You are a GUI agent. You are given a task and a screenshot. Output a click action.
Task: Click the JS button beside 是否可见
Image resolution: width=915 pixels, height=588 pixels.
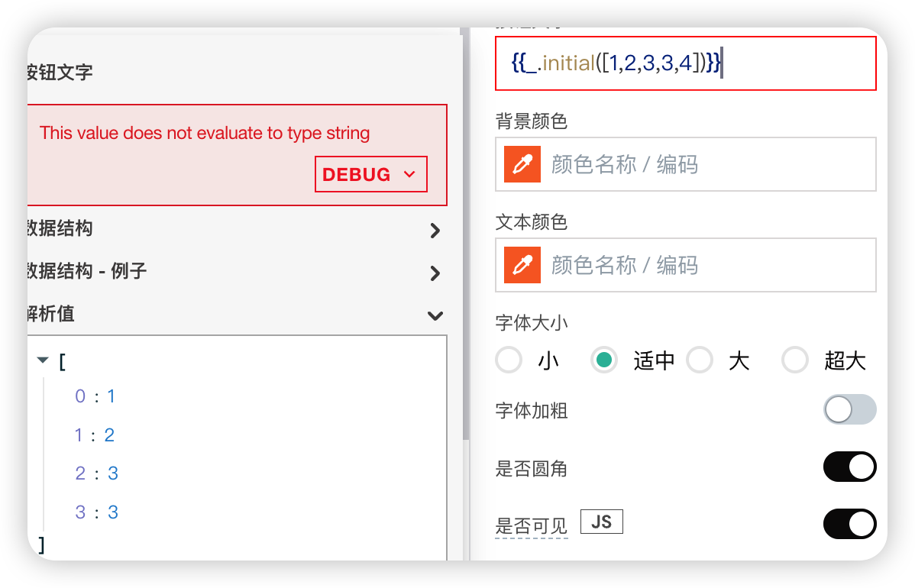tap(601, 522)
